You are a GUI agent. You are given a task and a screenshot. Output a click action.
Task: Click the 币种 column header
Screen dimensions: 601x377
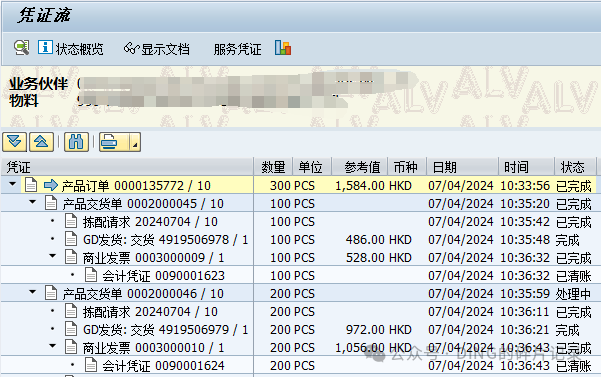pos(407,167)
